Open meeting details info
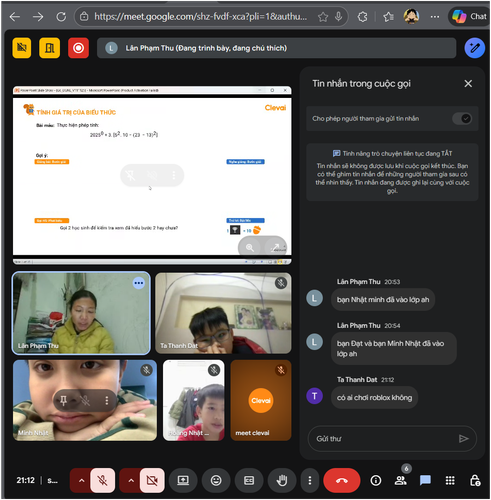Image resolution: width=491 pixels, height=500 pixels. 376,480
